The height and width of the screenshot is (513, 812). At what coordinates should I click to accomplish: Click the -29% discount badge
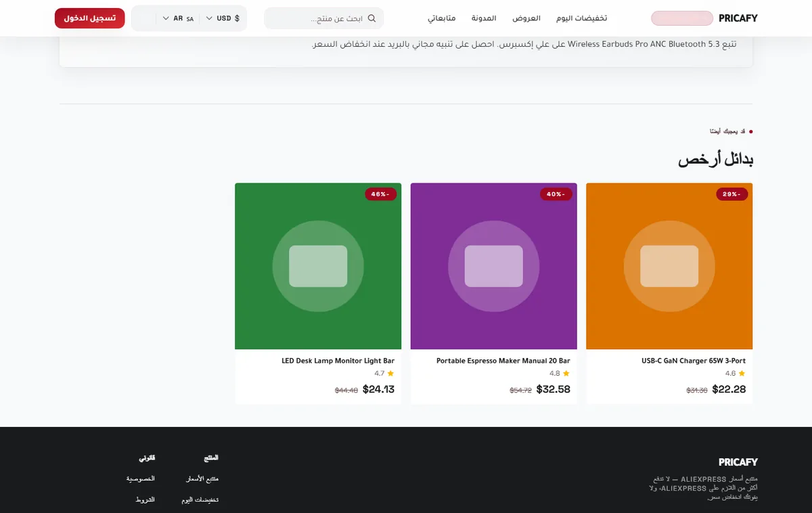(732, 194)
